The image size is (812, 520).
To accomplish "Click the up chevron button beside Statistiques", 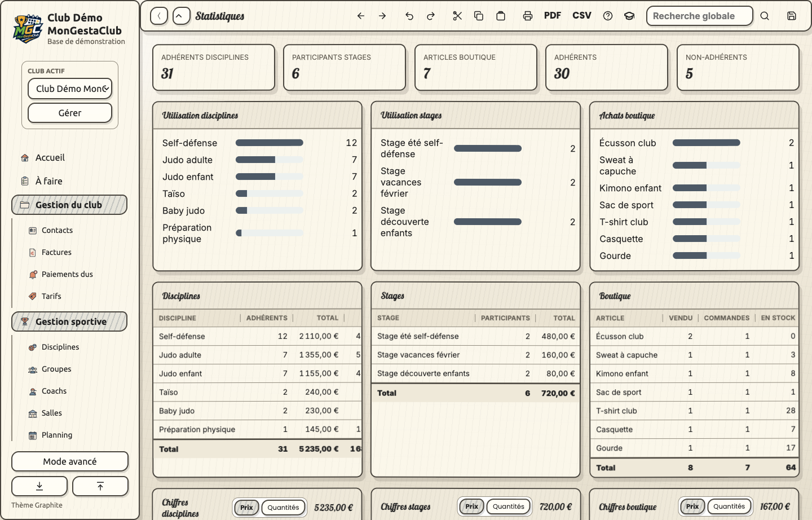I will 182,16.
